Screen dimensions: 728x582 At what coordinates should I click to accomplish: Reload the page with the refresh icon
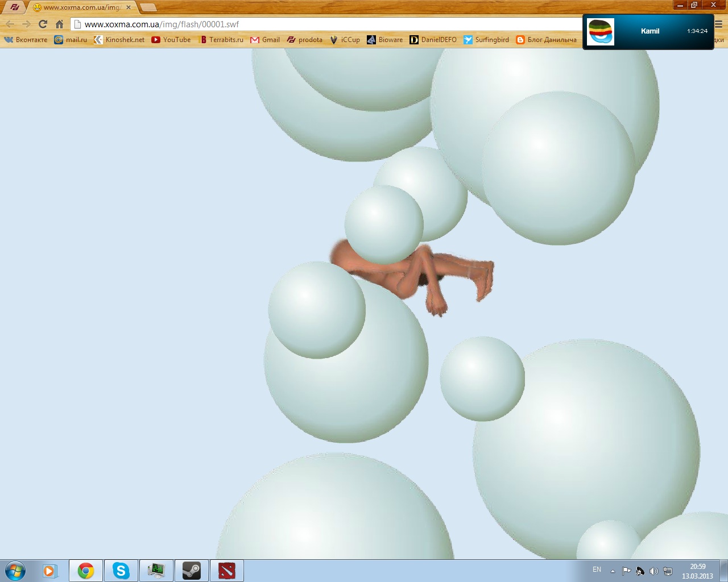[x=43, y=24]
